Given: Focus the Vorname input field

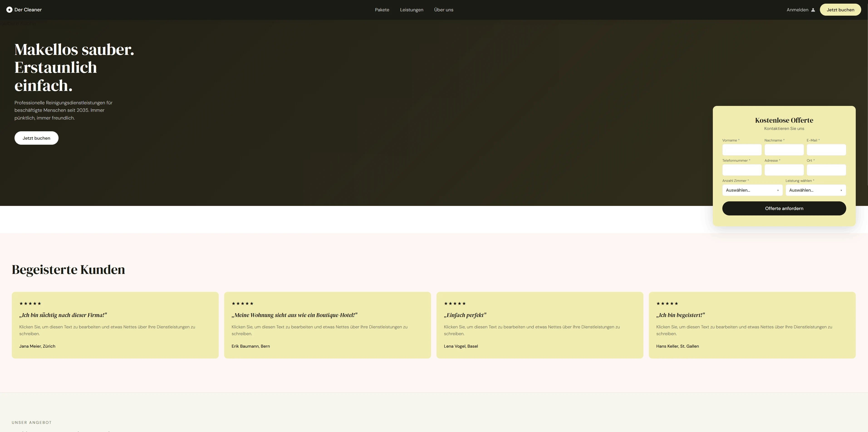Looking at the screenshot, I should tap(742, 150).
